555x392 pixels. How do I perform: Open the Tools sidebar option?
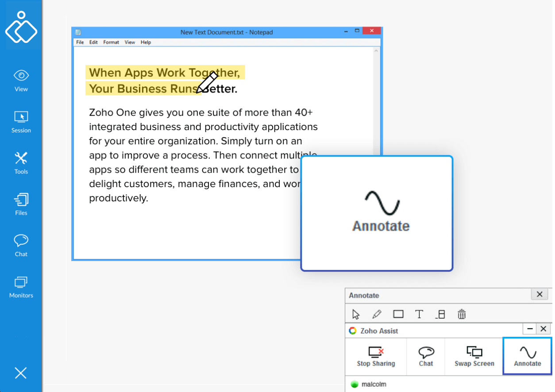[21, 163]
